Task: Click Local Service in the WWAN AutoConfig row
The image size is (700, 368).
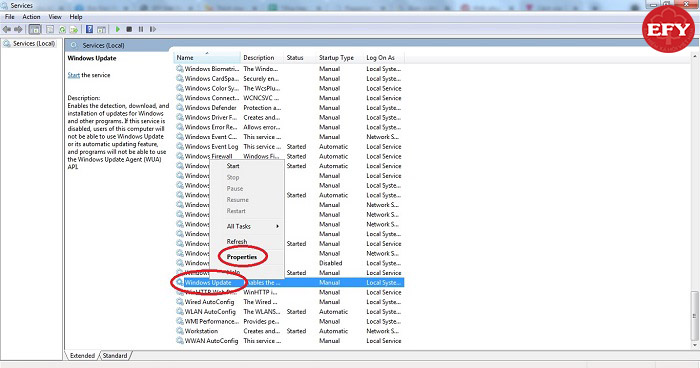Action: coord(383,341)
